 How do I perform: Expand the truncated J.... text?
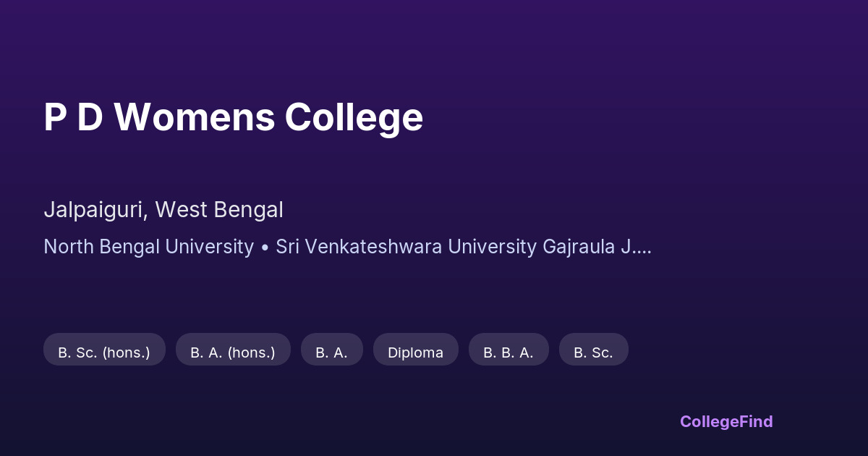pyautogui.click(x=637, y=247)
